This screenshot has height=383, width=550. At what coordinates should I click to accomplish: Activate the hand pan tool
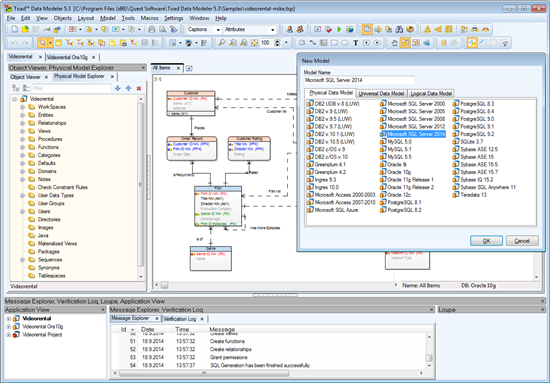[395, 43]
